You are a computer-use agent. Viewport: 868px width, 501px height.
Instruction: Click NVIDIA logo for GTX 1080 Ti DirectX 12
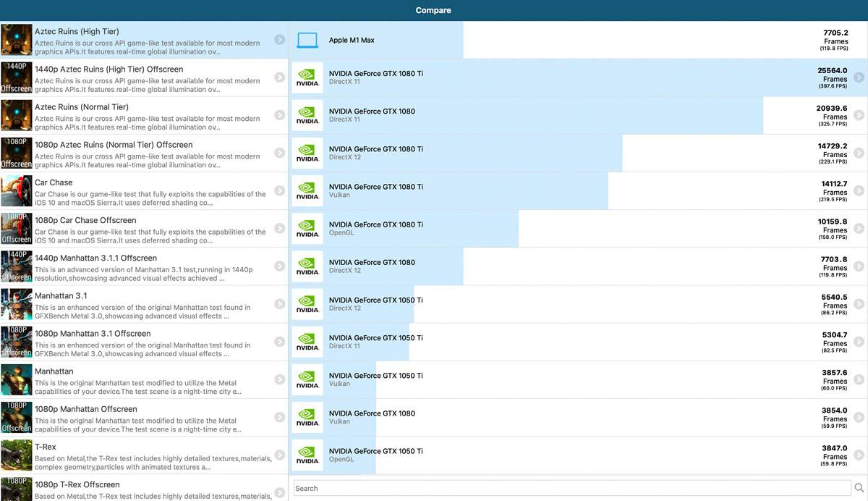tap(307, 153)
